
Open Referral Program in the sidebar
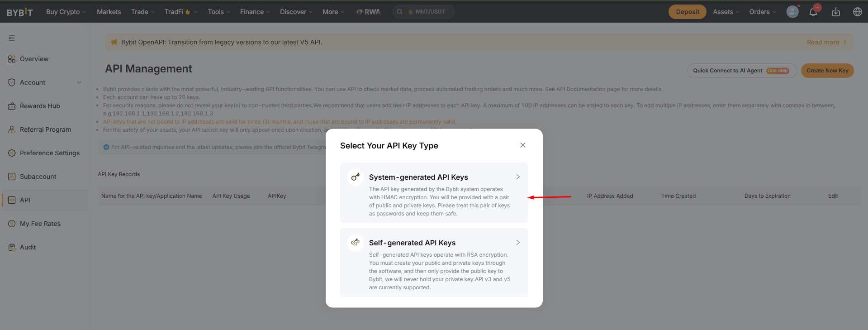pyautogui.click(x=45, y=129)
